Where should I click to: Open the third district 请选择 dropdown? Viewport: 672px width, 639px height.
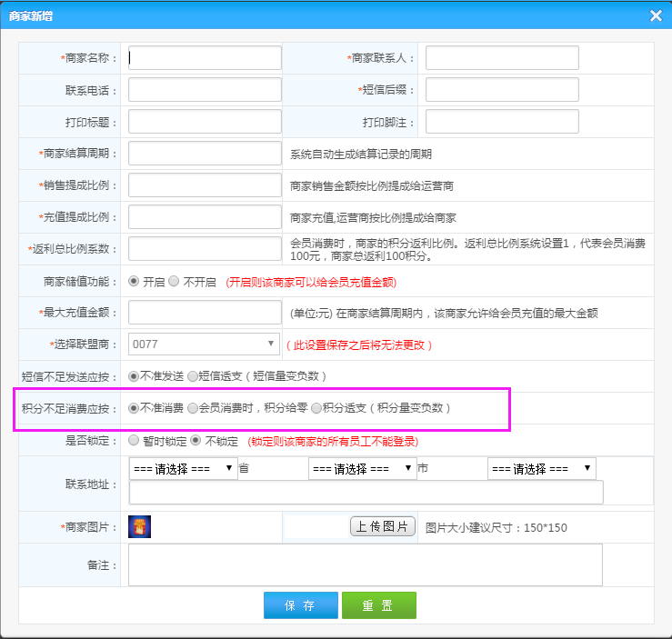coord(541,468)
